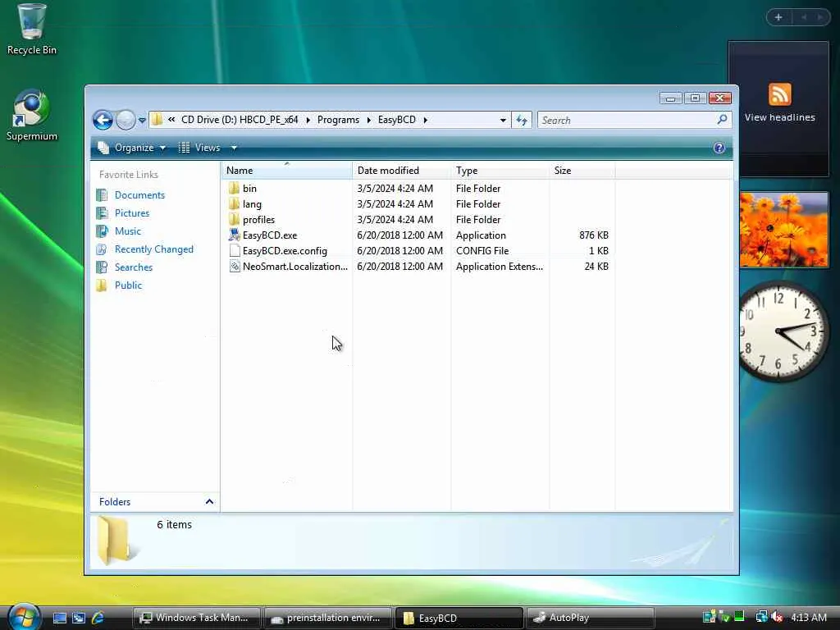
Task: Open the recent pages dropdown arrow
Action: tap(142, 120)
